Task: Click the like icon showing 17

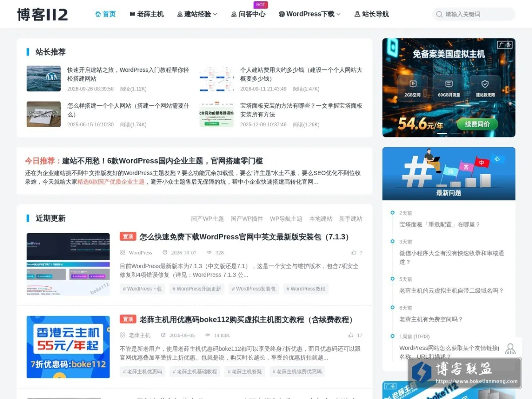Action: coord(351,335)
